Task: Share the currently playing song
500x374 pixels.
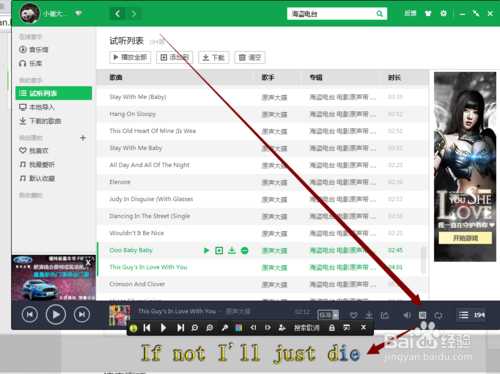Action: coord(385,315)
